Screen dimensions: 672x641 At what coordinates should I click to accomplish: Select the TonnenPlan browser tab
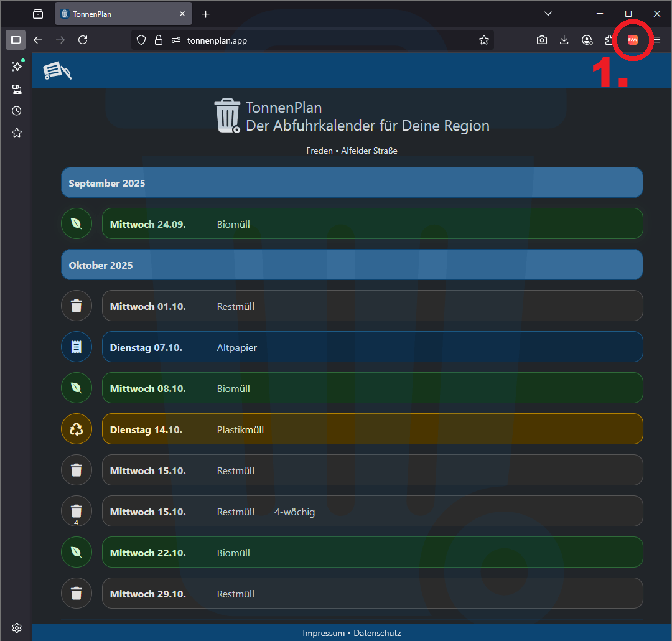tap(118, 14)
